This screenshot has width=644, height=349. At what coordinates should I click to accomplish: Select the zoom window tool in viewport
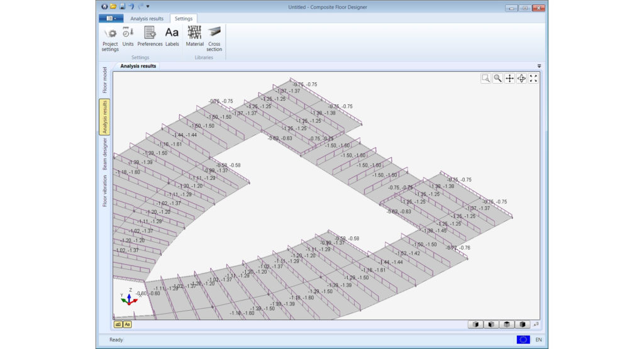pyautogui.click(x=486, y=79)
